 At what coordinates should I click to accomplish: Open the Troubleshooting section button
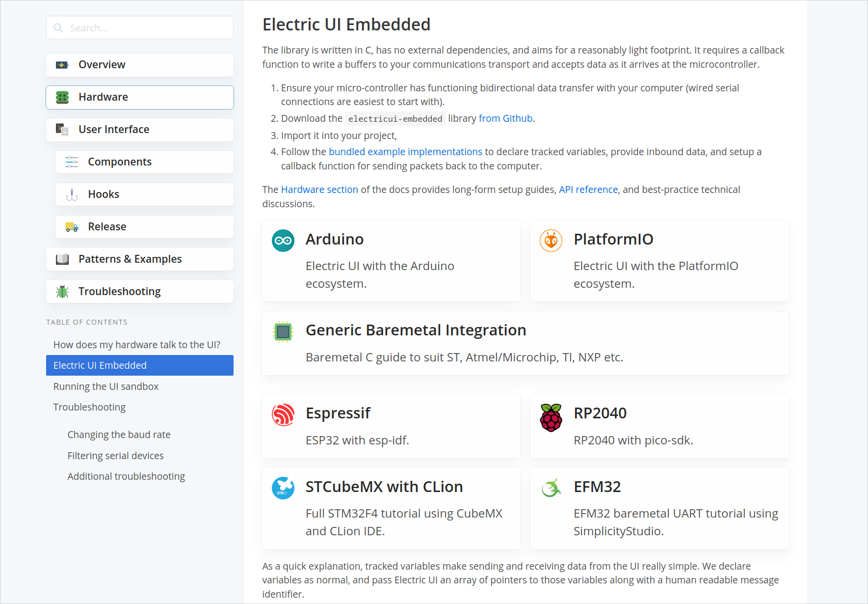[x=140, y=292]
